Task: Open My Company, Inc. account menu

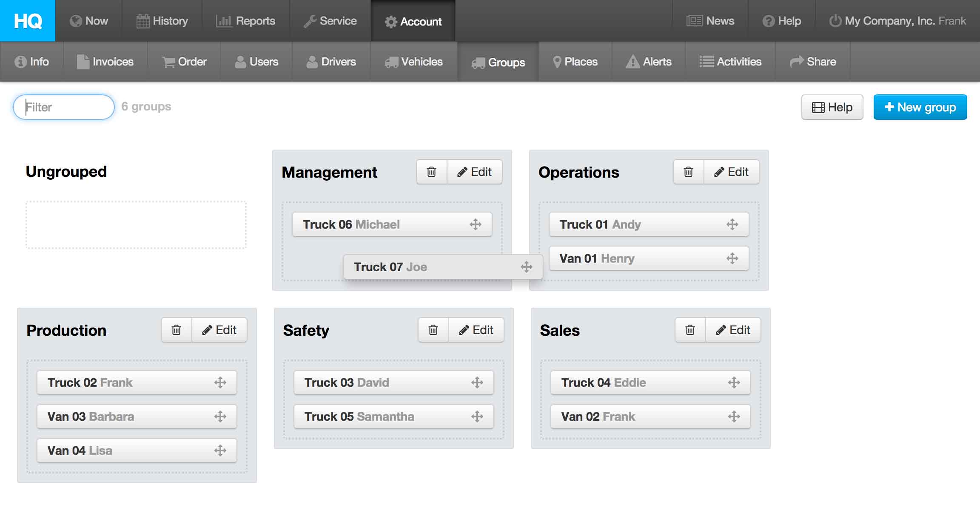Action: pos(897,21)
